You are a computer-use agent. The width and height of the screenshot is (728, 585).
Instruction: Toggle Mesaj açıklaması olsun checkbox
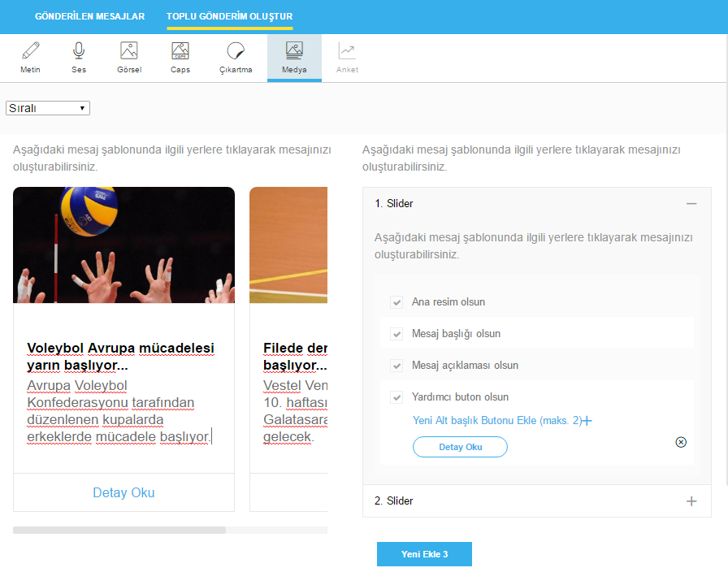coord(396,366)
